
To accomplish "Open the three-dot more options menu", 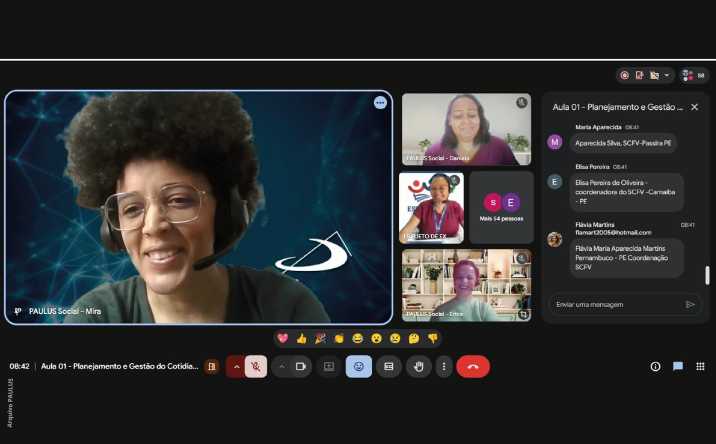I will tap(444, 367).
